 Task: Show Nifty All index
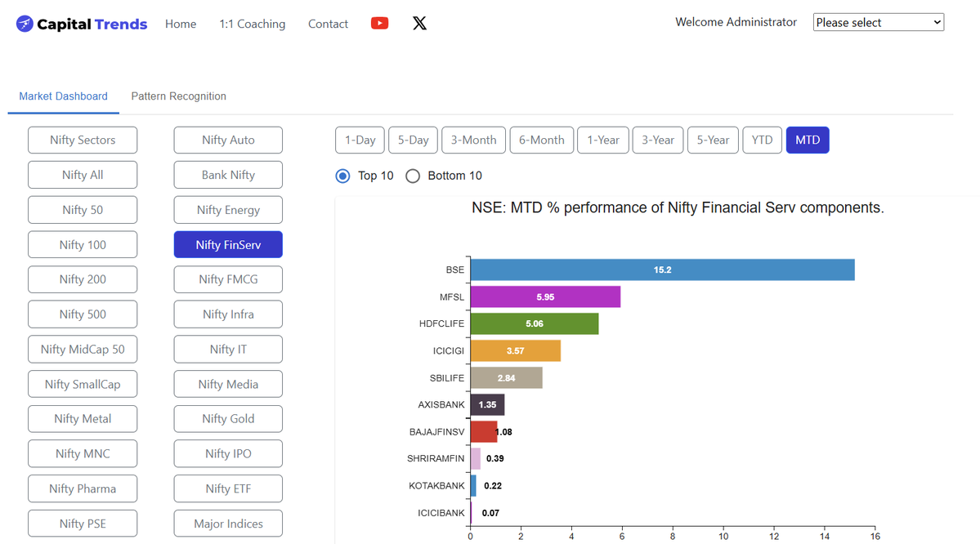coord(83,175)
